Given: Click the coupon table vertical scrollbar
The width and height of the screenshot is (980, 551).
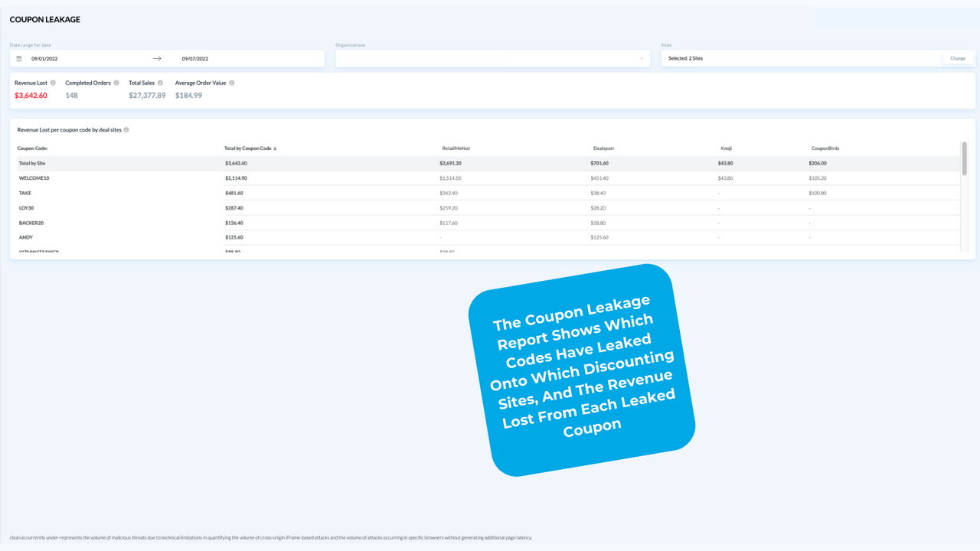Looking at the screenshot, I should click(x=964, y=157).
